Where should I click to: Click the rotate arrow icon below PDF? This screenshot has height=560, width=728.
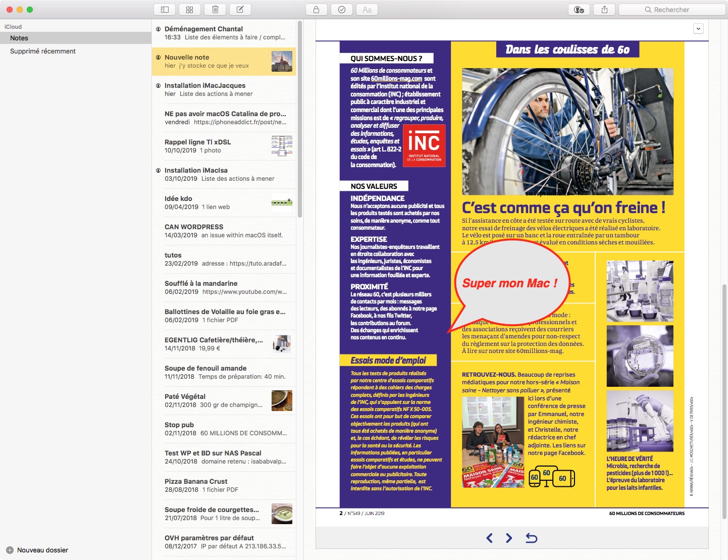pyautogui.click(x=531, y=538)
